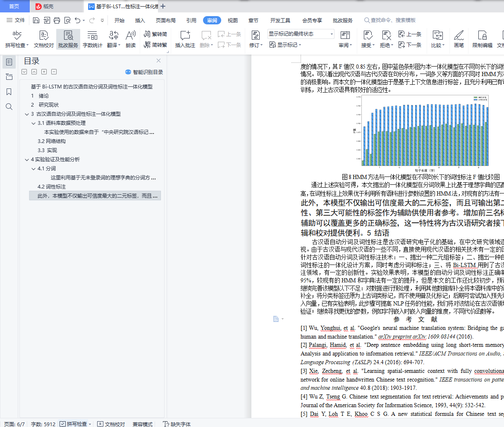Image resolution: width=504 pixels, height=427 pixels.
Task: Show the outline view icon in left sidebar
Action: coord(9,62)
